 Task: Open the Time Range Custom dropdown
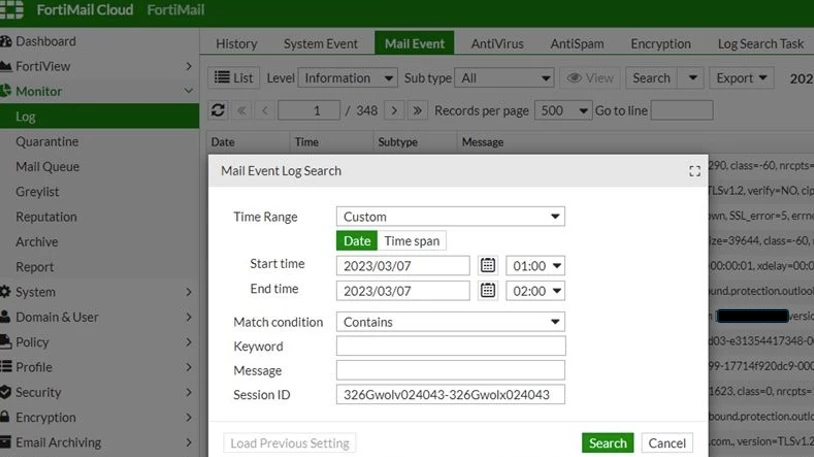tap(450, 217)
